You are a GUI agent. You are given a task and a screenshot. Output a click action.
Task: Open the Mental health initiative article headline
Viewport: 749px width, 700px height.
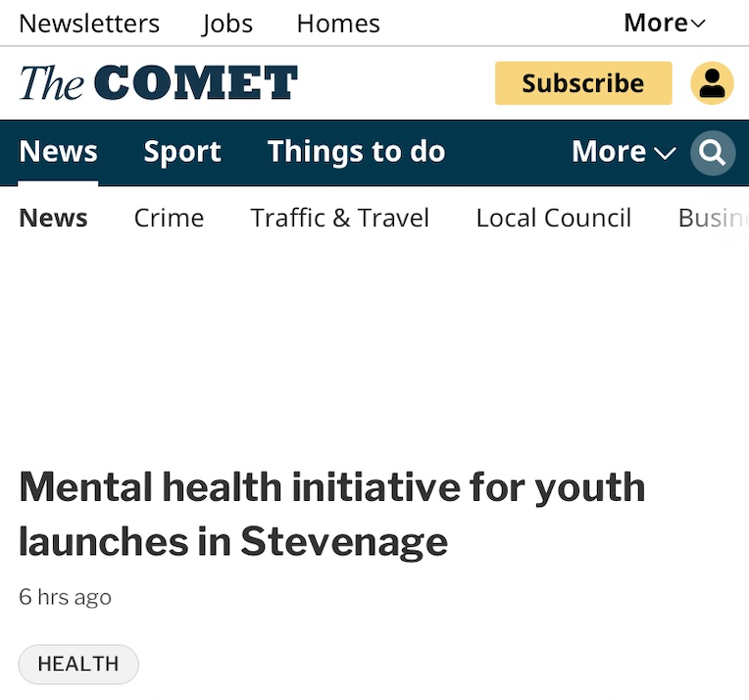point(332,514)
